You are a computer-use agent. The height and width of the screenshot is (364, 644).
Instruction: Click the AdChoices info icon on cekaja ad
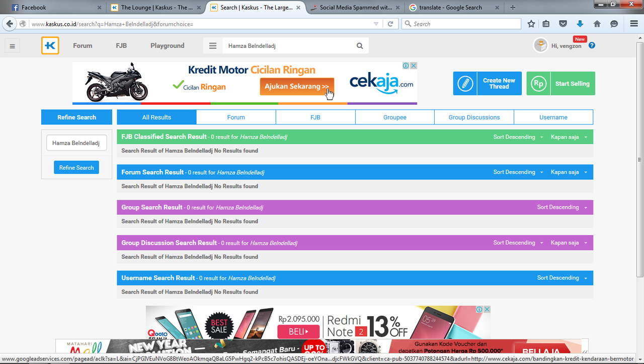[x=406, y=65]
